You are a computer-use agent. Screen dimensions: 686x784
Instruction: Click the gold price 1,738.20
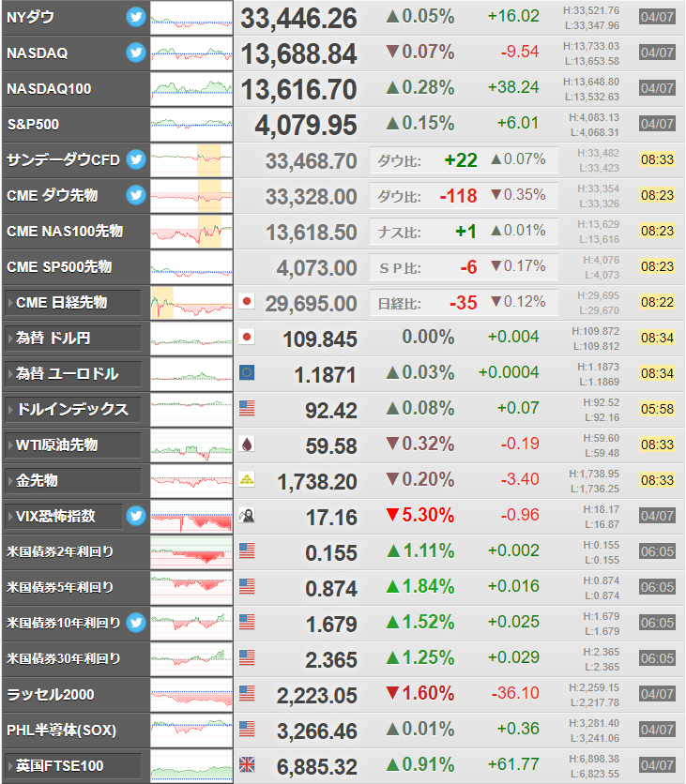click(317, 482)
